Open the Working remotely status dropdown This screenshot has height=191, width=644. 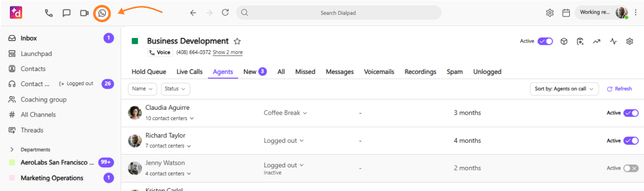595,13
